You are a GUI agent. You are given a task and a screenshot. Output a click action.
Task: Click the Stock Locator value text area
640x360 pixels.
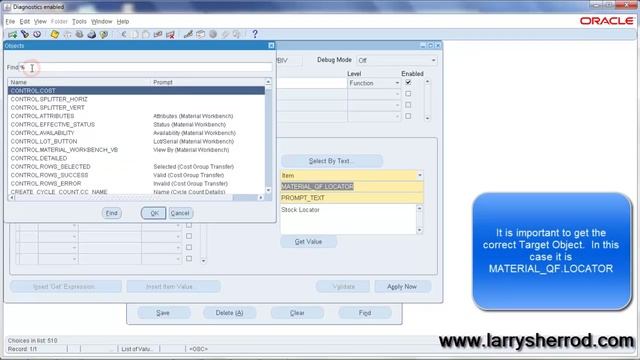[x=348, y=219]
